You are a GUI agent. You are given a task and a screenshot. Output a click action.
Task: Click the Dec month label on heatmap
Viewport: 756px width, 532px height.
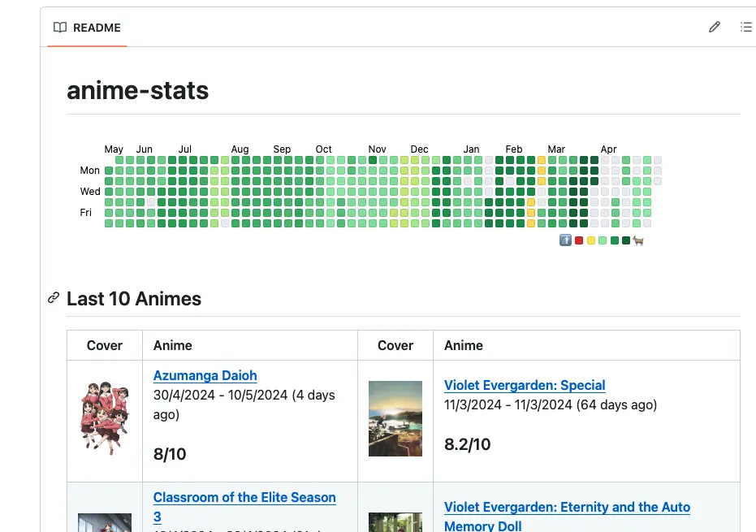coord(420,149)
